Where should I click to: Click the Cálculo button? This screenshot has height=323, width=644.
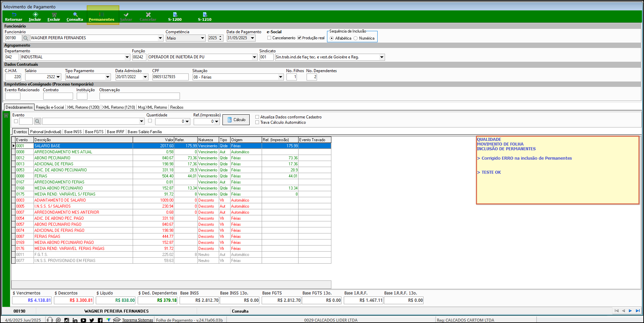(x=236, y=120)
